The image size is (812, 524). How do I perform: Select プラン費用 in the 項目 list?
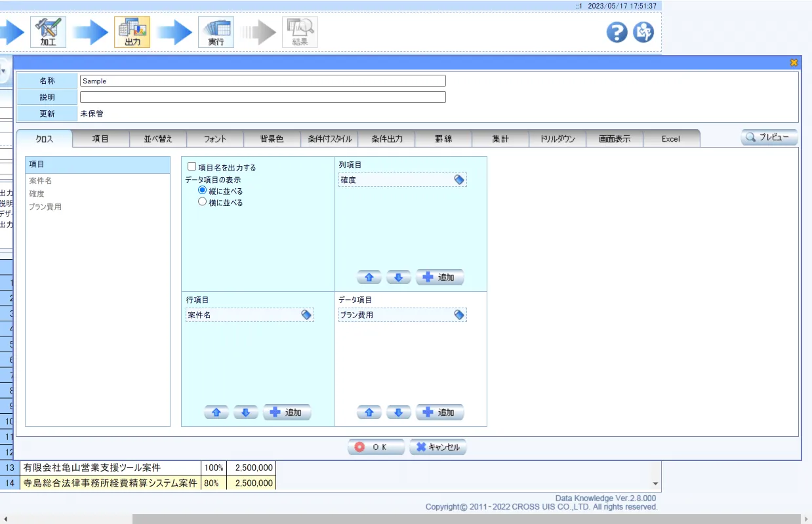[x=45, y=207]
